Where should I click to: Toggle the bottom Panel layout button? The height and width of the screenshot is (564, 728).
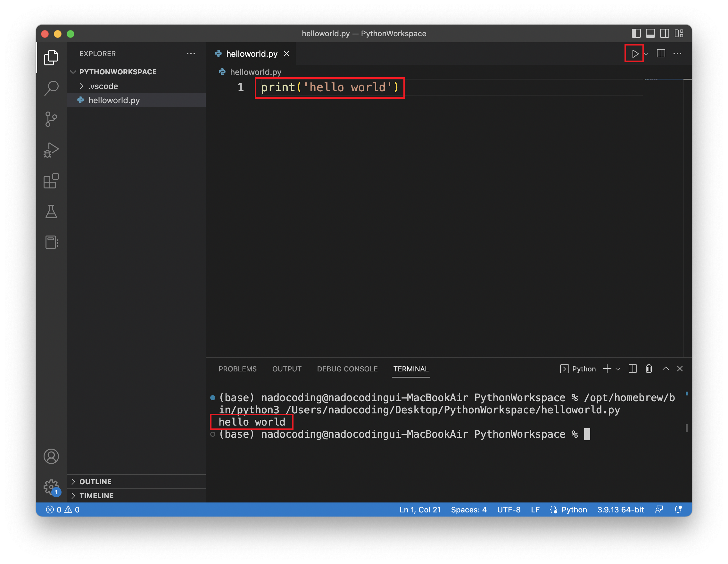click(650, 34)
